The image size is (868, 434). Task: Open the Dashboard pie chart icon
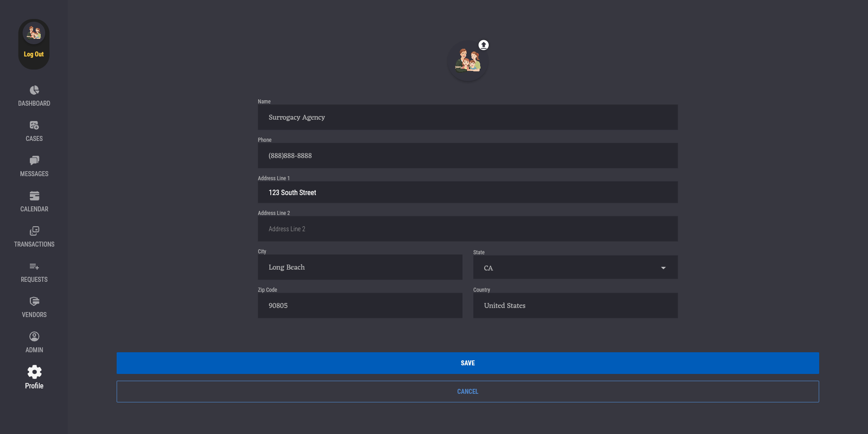[x=34, y=90]
